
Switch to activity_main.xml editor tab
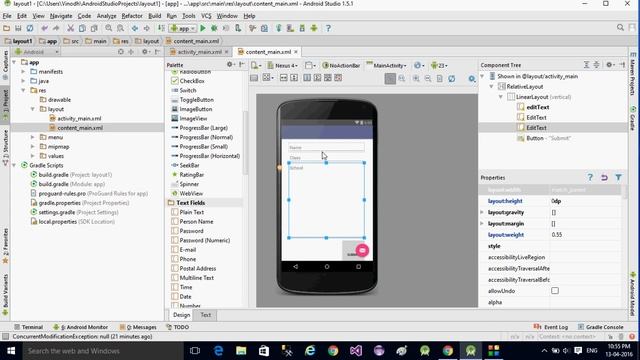pyautogui.click(x=199, y=52)
